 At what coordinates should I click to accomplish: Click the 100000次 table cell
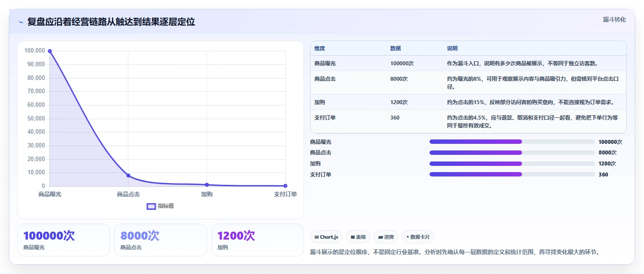point(402,64)
